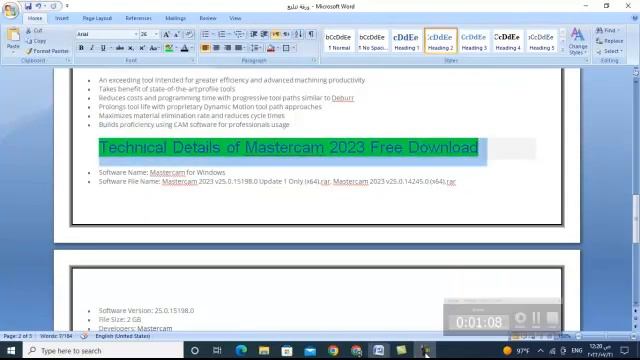The image size is (640, 360).
Task: Apply the No Spacing style
Action: pos(372,41)
